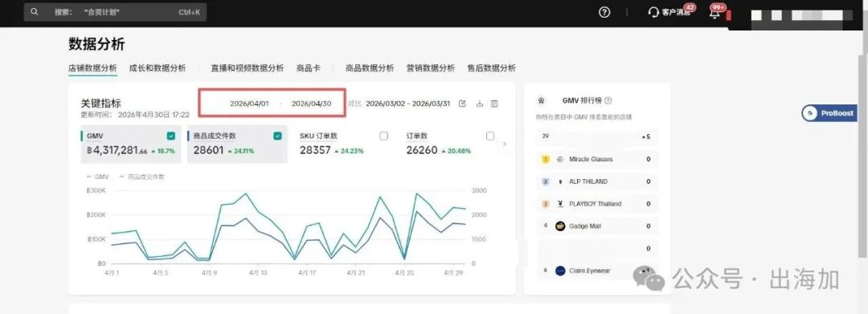868x314 pixels.
Task: Click the info icon next to GMV 排行榜
Action: click(x=608, y=100)
